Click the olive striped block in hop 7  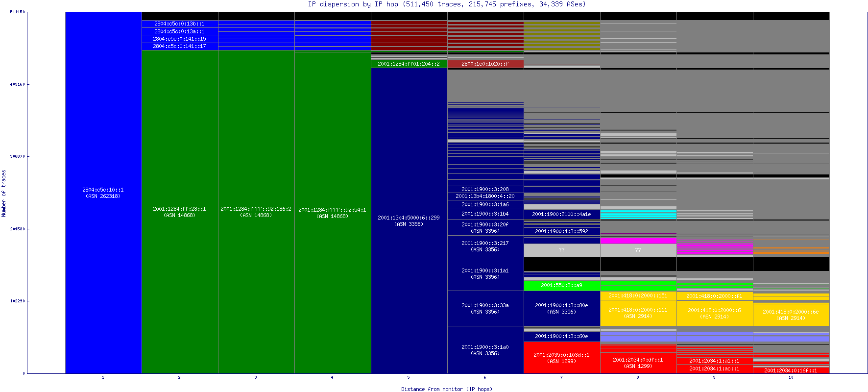coord(562,36)
